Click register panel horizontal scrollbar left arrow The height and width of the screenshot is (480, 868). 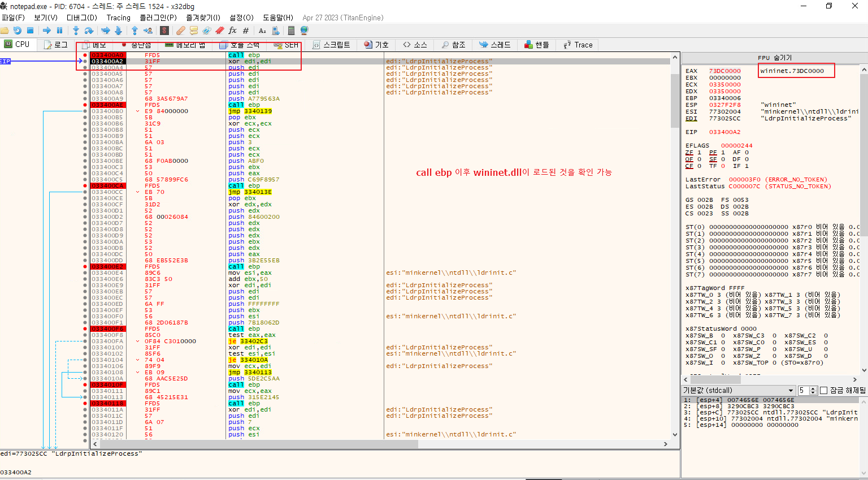click(687, 379)
